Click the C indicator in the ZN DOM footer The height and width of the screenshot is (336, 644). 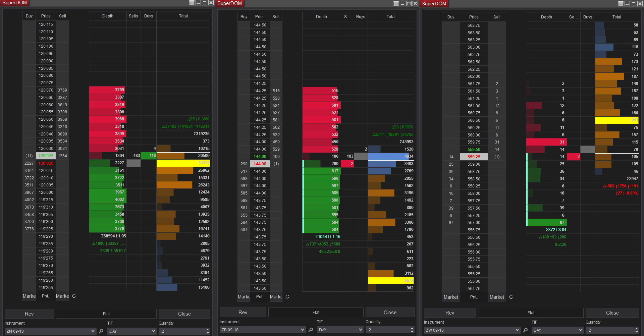[x=74, y=296]
